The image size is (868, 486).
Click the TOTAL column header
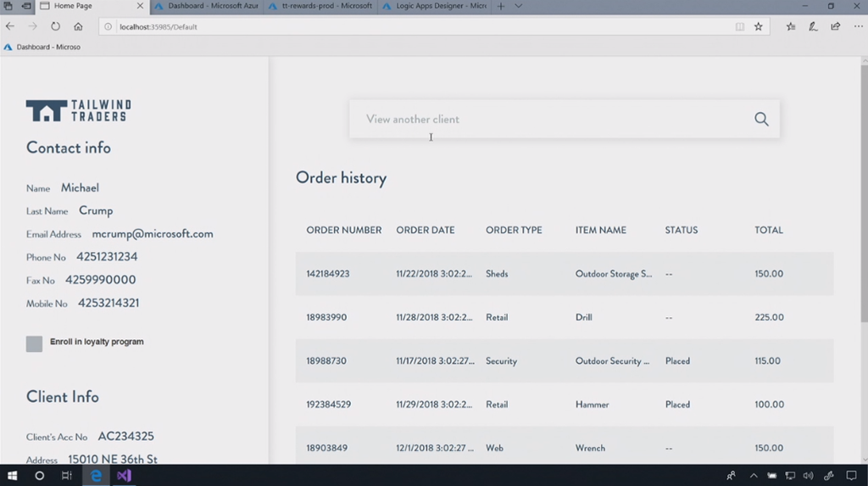click(x=769, y=230)
